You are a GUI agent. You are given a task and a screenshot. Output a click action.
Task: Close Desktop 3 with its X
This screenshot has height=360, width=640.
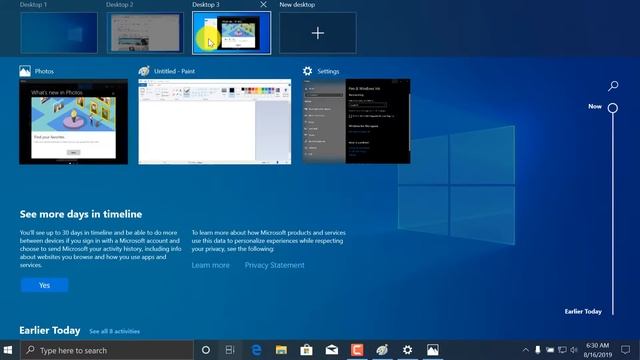coord(264,4)
